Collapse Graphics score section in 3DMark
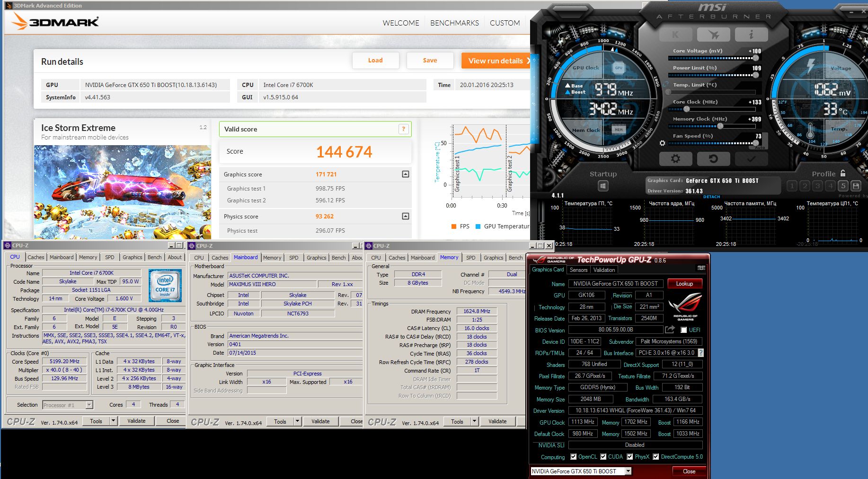868x479 pixels. click(406, 174)
